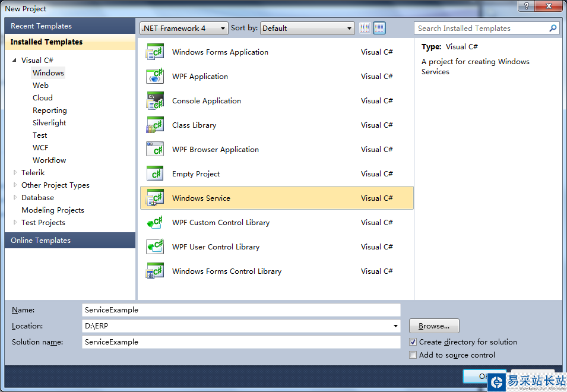Click the Visual C# tree label
The height and width of the screenshot is (392, 567).
click(x=37, y=60)
